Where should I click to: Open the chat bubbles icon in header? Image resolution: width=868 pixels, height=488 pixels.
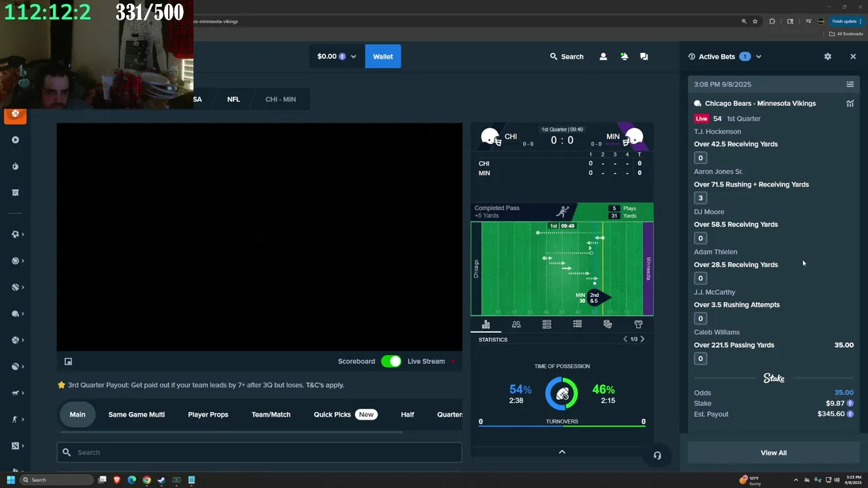point(644,57)
